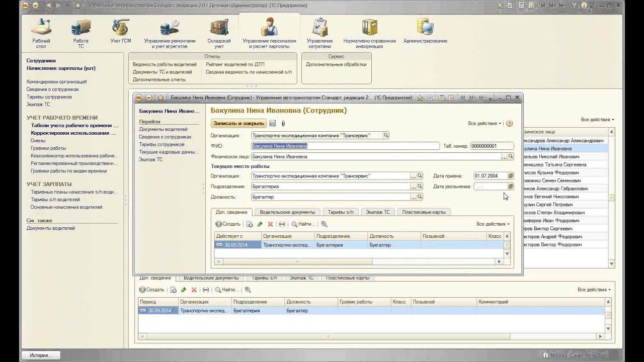
Task: Open Управление персоналом и расчет зарплаты section
Action: click(269, 33)
